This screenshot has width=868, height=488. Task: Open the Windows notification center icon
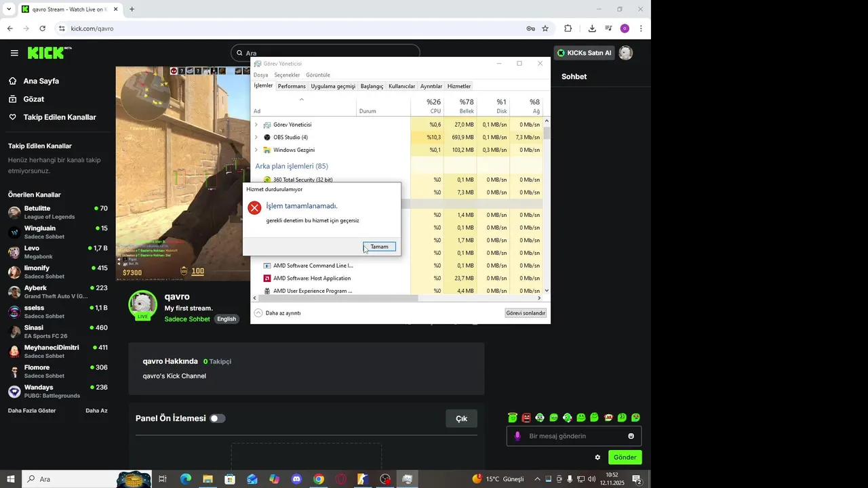(637, 479)
